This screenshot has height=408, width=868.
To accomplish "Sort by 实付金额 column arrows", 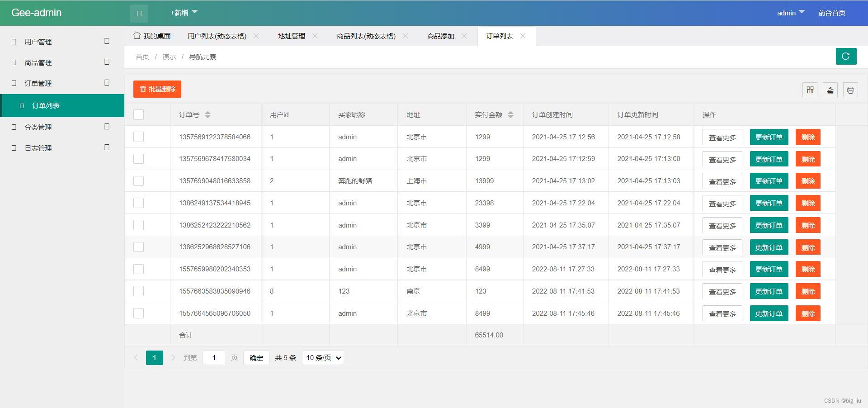I will [510, 114].
